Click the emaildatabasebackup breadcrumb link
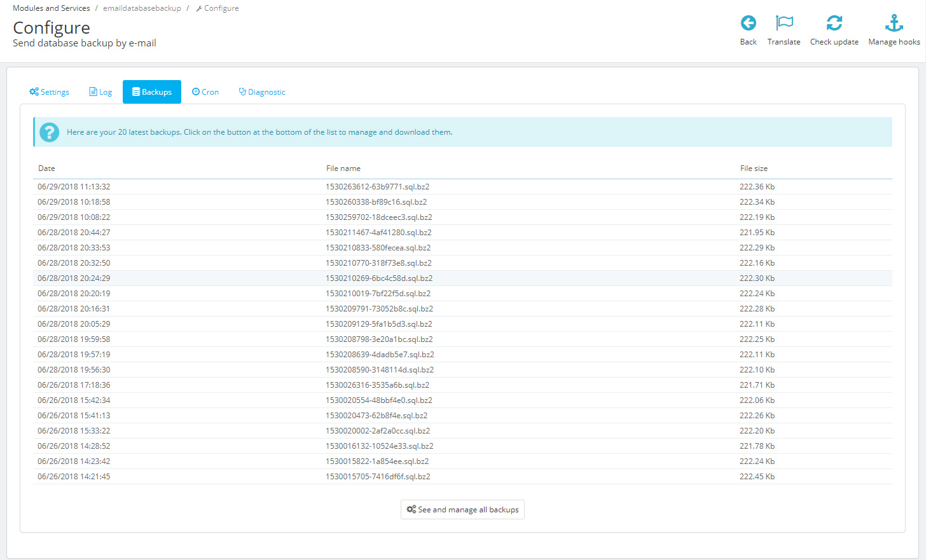Screen dimensions: 926x560 tap(142, 8)
